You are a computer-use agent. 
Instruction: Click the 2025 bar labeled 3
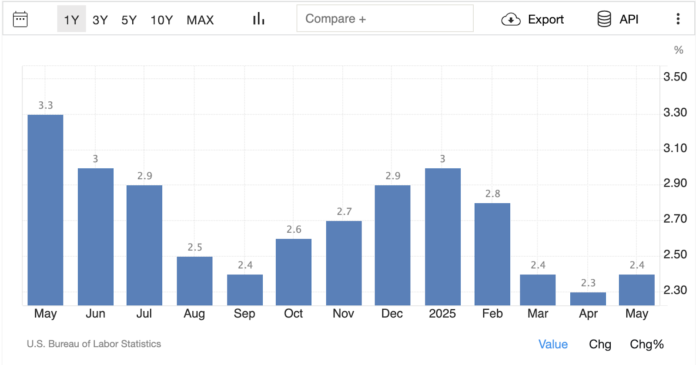443,237
